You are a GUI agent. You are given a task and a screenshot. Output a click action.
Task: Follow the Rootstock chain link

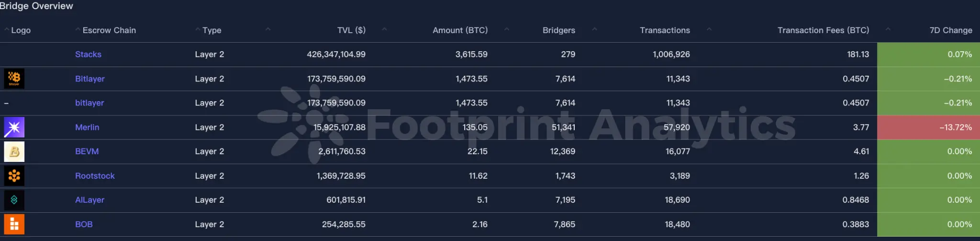point(95,176)
